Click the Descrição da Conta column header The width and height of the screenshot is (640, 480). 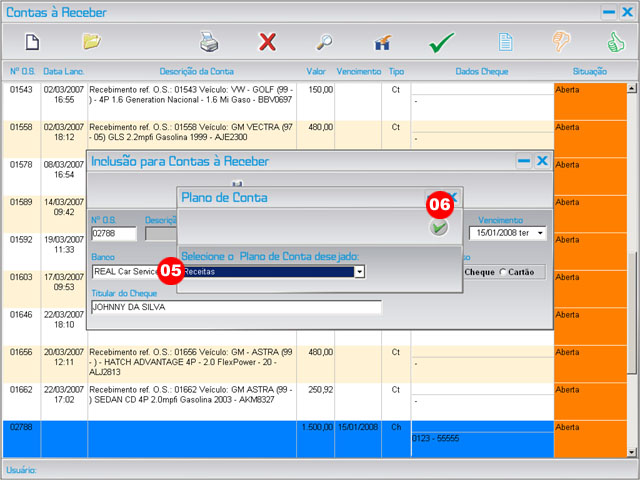pos(195,72)
